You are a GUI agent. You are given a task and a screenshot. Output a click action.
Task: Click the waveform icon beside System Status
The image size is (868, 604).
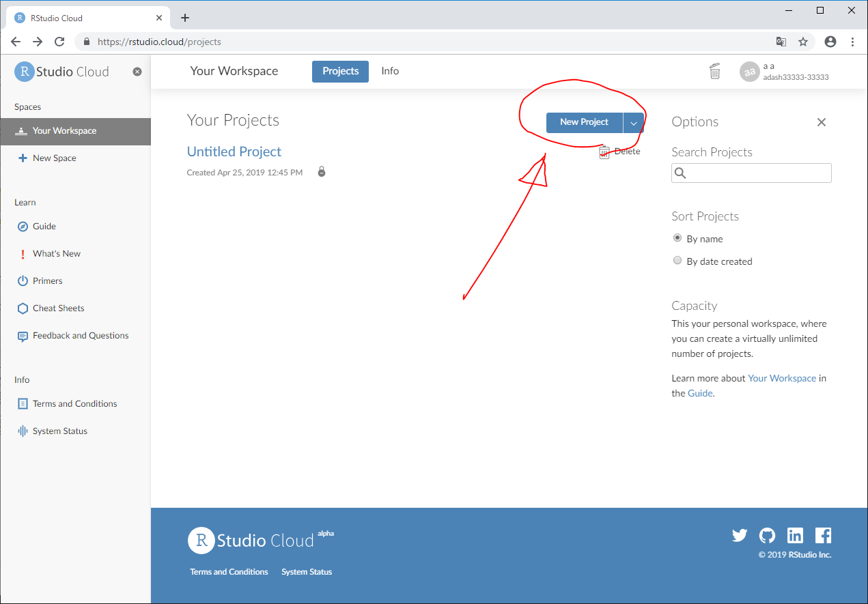(23, 431)
